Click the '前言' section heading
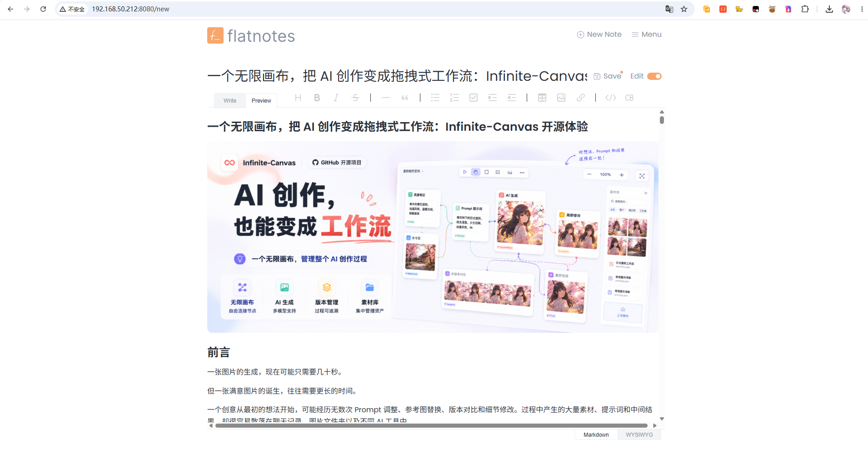Screen dimensions: 868x449 point(219,352)
